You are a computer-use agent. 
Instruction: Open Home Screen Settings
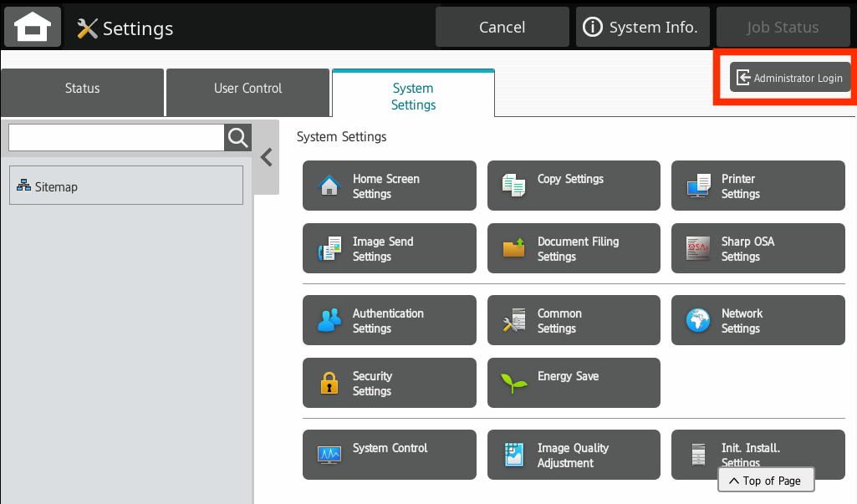pyautogui.click(x=389, y=186)
